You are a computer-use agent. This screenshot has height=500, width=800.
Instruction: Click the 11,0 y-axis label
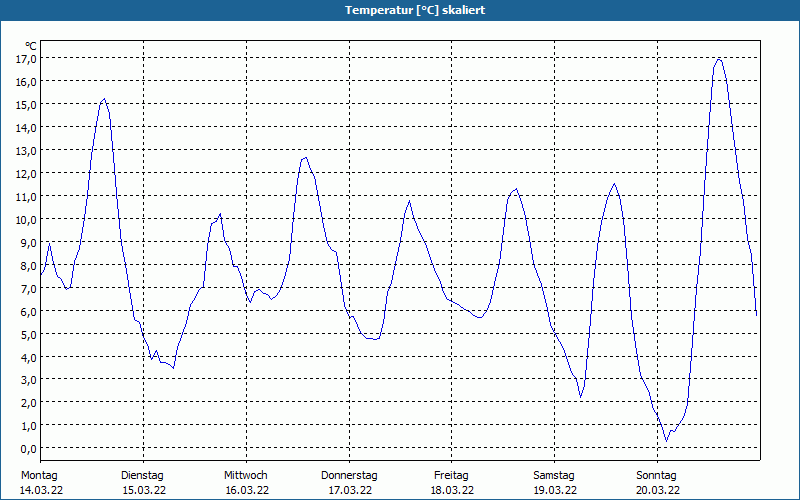pyautogui.click(x=26, y=196)
